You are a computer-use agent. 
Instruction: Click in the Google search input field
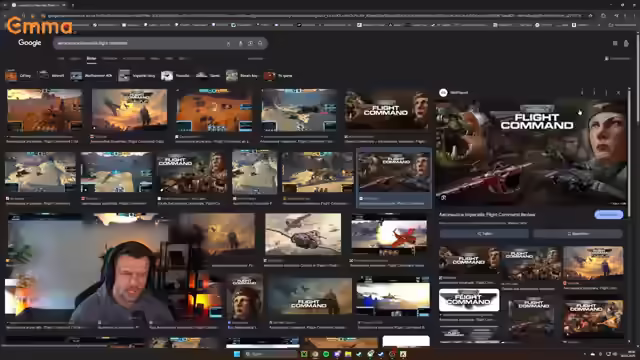tap(139, 43)
